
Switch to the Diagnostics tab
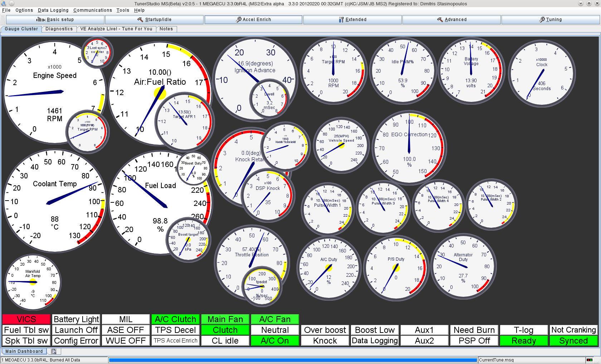click(x=59, y=29)
